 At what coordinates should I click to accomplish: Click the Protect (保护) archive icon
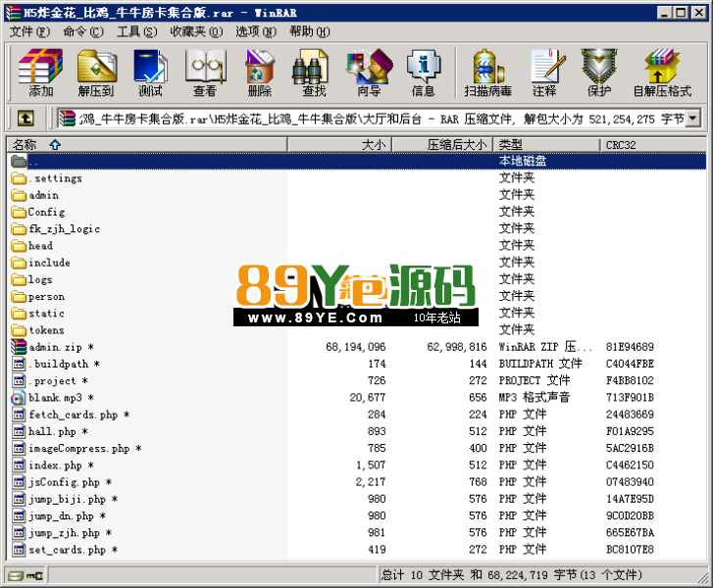pos(599,73)
